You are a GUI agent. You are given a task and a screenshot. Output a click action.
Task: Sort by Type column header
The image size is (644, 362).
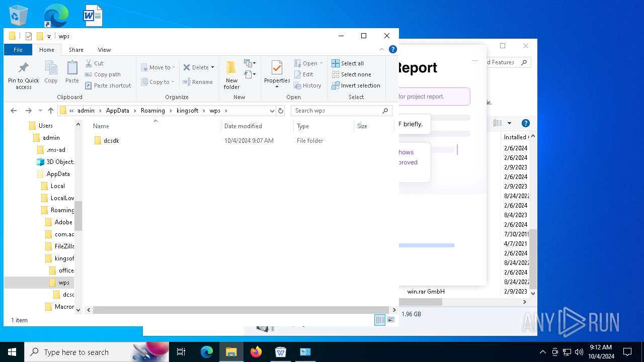(x=324, y=126)
